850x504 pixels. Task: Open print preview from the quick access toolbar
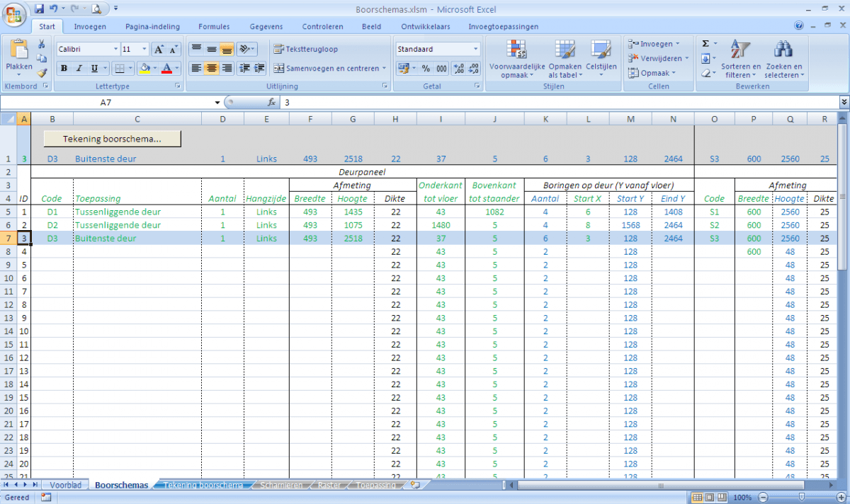(96, 9)
